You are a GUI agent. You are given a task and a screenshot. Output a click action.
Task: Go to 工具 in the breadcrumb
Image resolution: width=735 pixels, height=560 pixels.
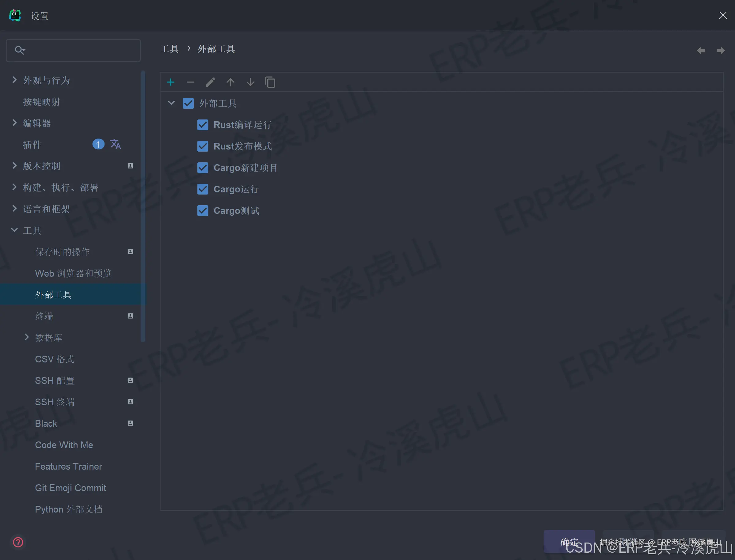[169, 49]
